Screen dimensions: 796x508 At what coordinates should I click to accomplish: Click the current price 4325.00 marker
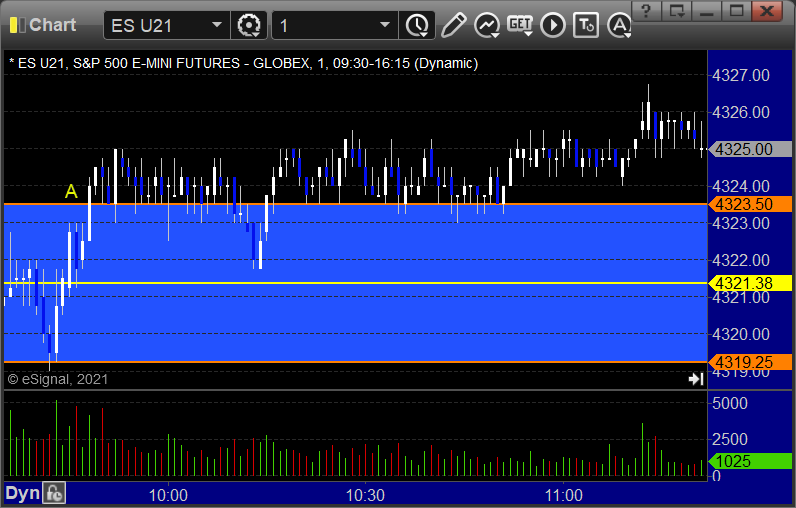click(750, 149)
